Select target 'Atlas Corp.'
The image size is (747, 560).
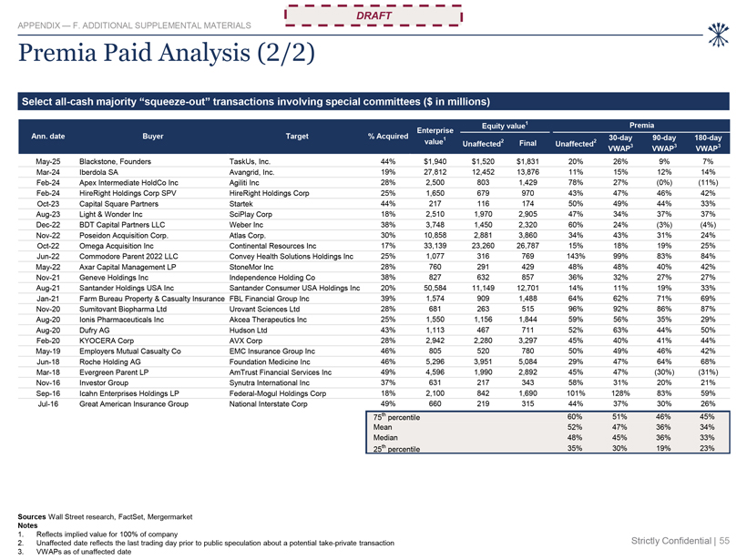[247, 235]
